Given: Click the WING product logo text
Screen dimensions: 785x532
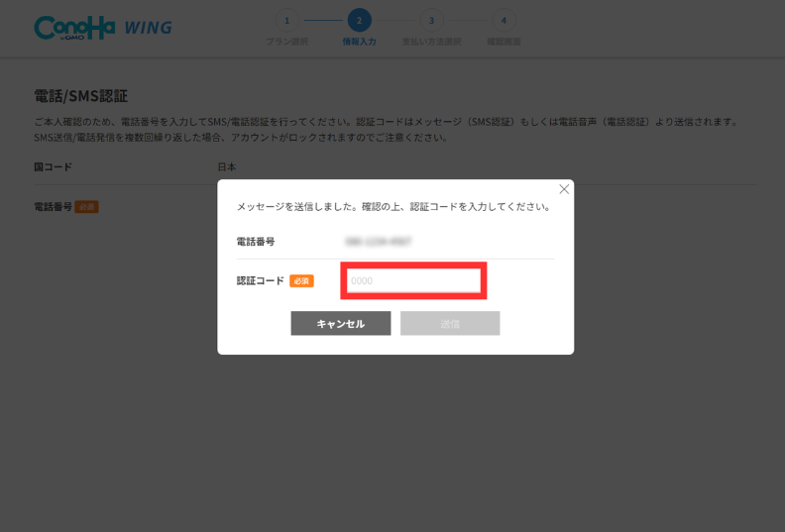Looking at the screenshot, I should click(x=148, y=28).
